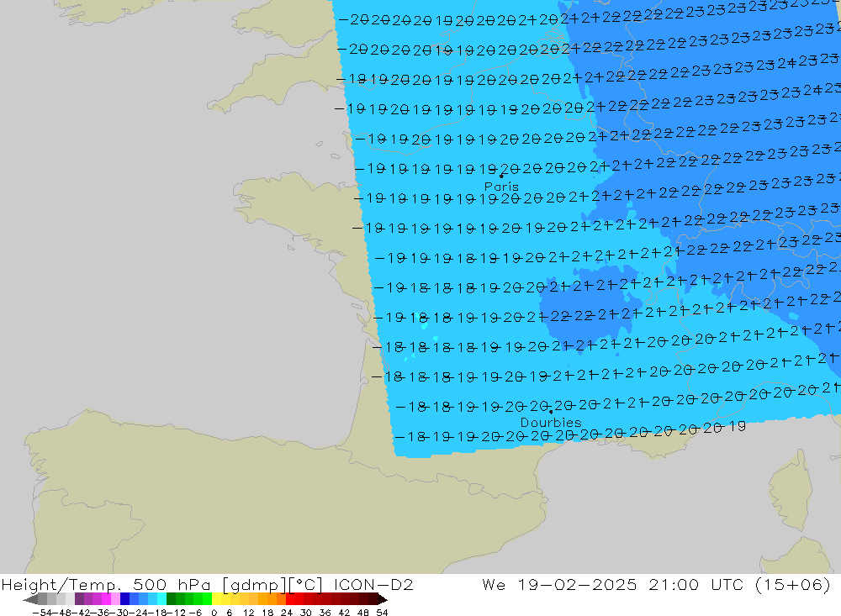Viewport: 841px width, 616px height.
Task: Click the '[gdmp][°C]' units label
Action: [272, 584]
